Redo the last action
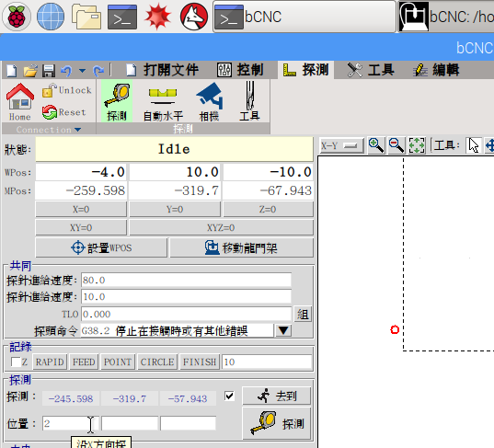 coord(98,70)
